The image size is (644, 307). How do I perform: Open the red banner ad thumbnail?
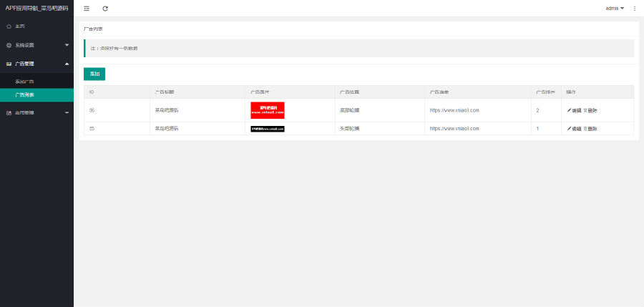pyautogui.click(x=268, y=109)
